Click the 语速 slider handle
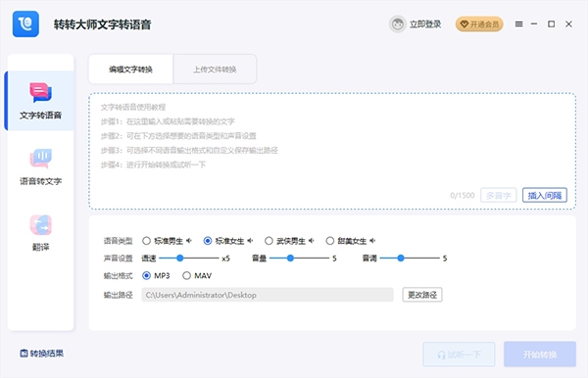This screenshot has height=378, width=588. [x=180, y=258]
